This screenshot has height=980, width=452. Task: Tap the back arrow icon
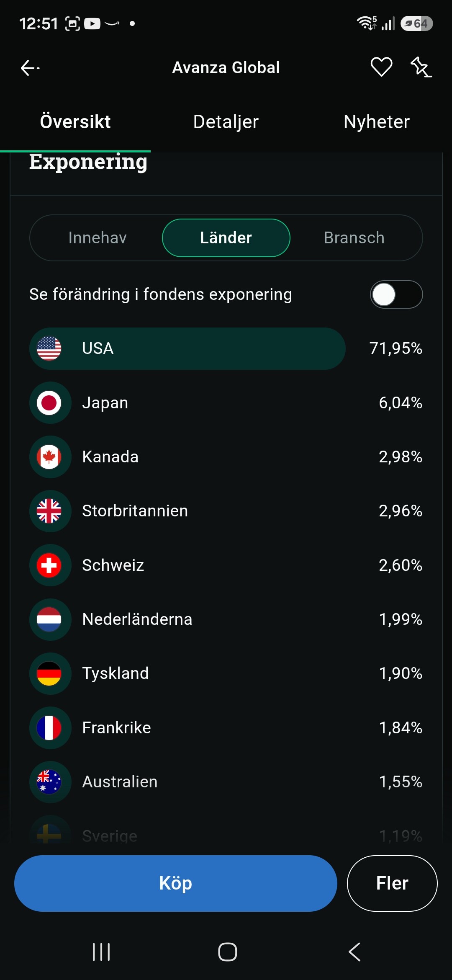(30, 67)
